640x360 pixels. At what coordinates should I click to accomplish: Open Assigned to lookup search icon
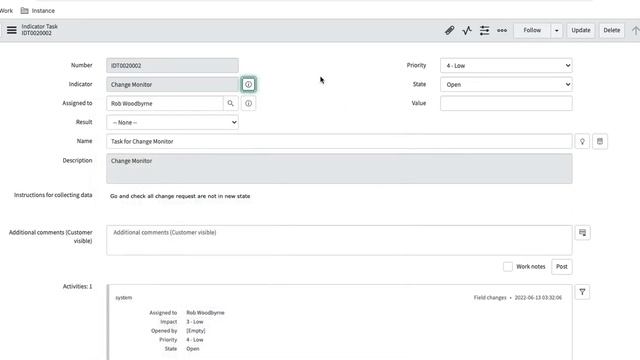[231, 103]
